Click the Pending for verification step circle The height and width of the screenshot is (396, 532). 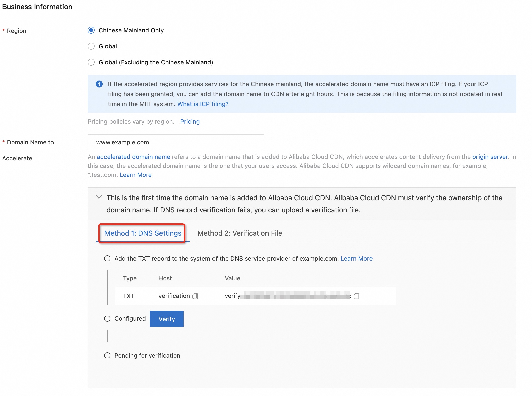coord(107,356)
